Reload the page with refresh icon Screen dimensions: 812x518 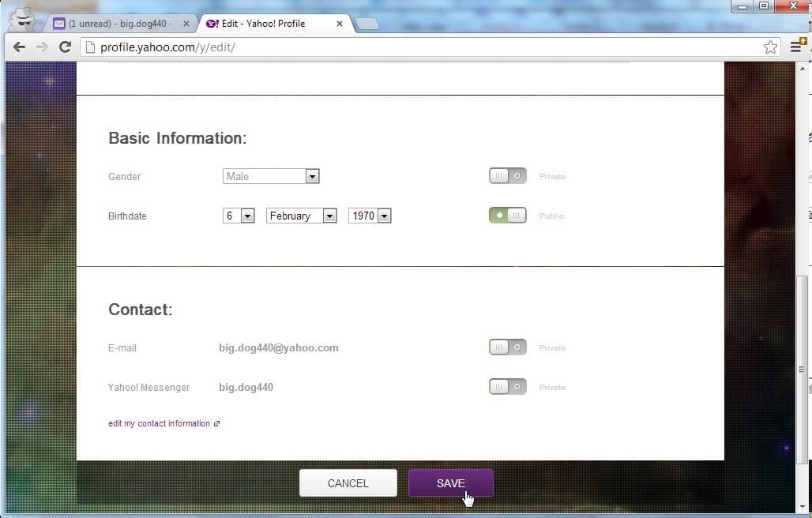[x=65, y=47]
